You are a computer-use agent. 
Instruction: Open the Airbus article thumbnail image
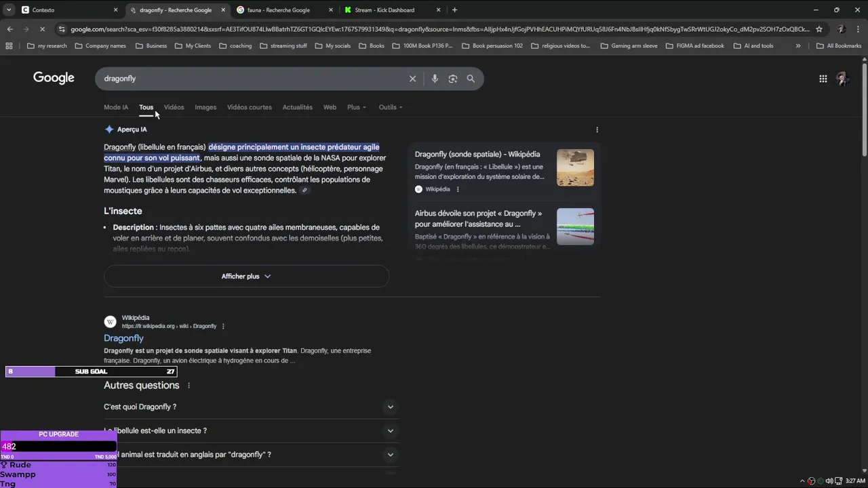click(x=575, y=226)
